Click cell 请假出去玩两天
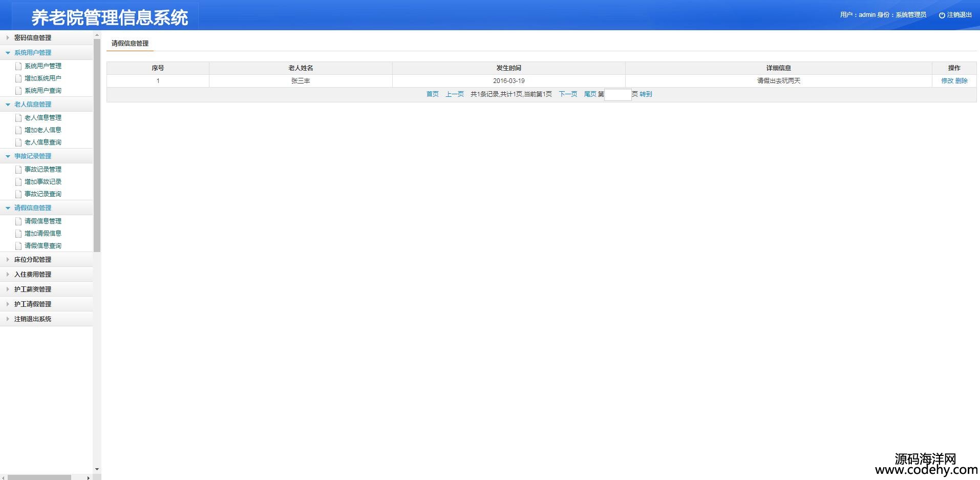Screen dimensions: 980x480 778,81
